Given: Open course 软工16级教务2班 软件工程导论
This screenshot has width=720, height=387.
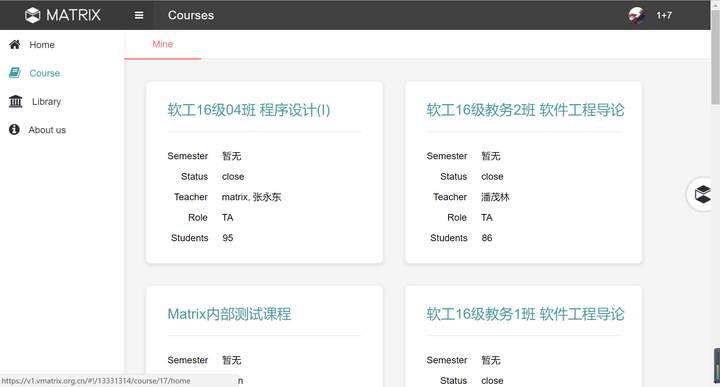Looking at the screenshot, I should click(x=525, y=110).
